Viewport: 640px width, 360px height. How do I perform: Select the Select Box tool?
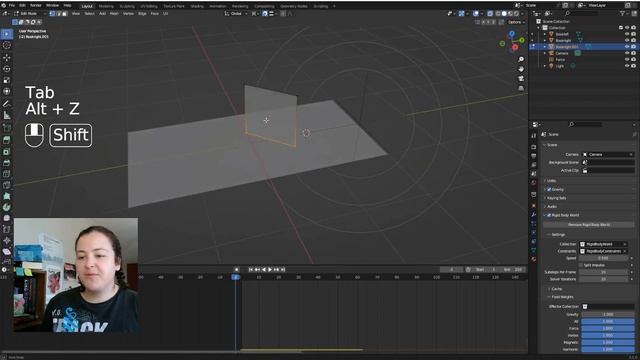(x=7, y=34)
